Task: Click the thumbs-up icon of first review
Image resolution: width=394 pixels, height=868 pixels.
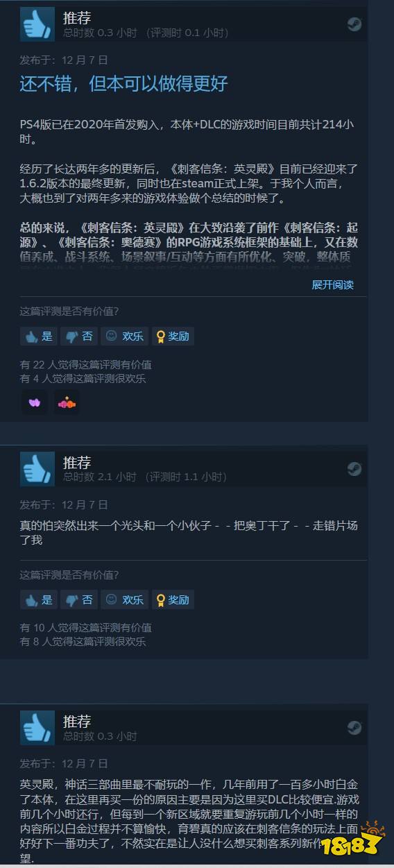Action: click(37, 24)
